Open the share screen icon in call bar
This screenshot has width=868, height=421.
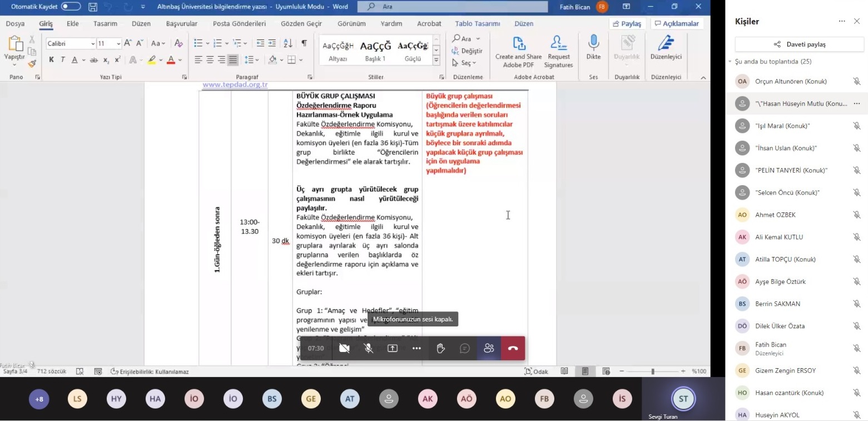click(x=393, y=348)
